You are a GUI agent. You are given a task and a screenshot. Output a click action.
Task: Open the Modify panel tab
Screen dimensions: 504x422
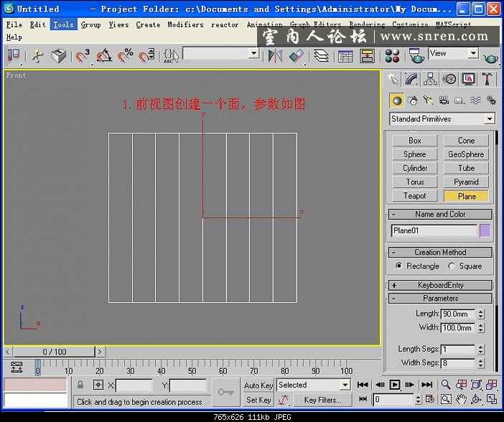pyautogui.click(x=411, y=79)
